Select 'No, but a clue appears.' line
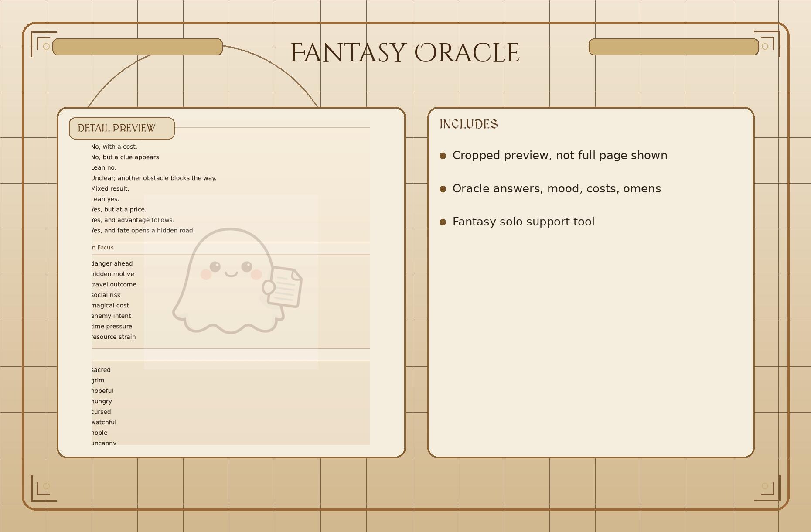The image size is (811, 532). [x=126, y=157]
